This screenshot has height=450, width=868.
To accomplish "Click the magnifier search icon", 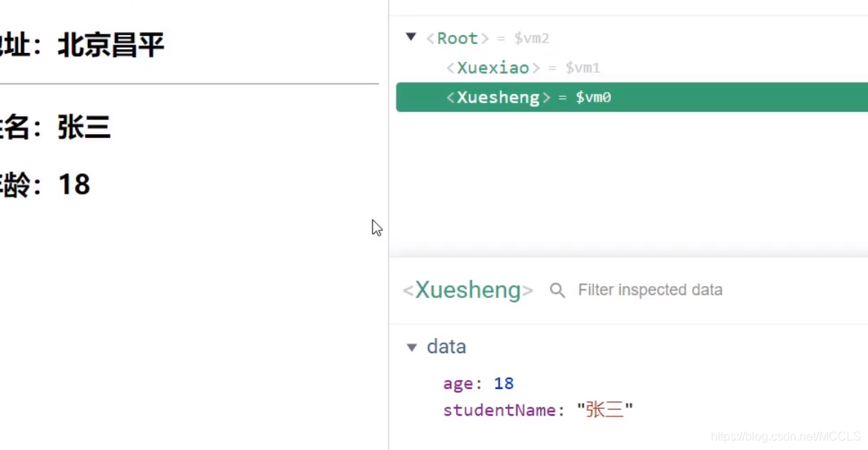I will coord(557,290).
